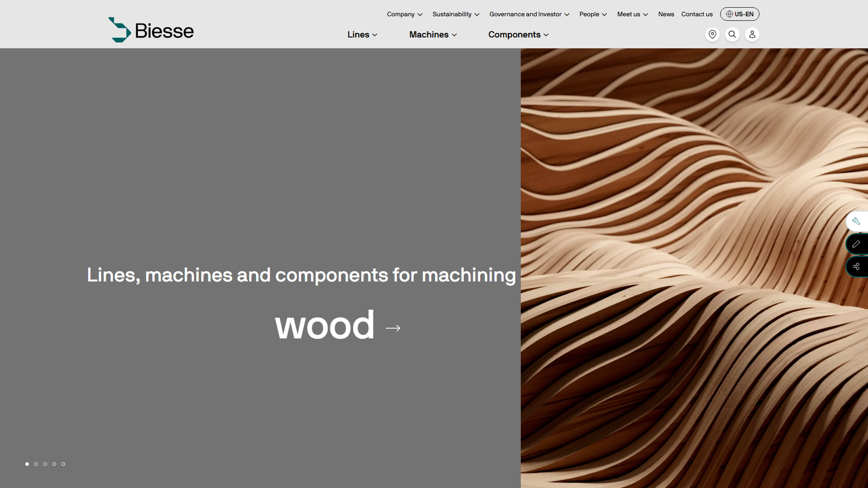868x488 pixels.
Task: Open the wrench service tool on the right
Action: [856, 221]
